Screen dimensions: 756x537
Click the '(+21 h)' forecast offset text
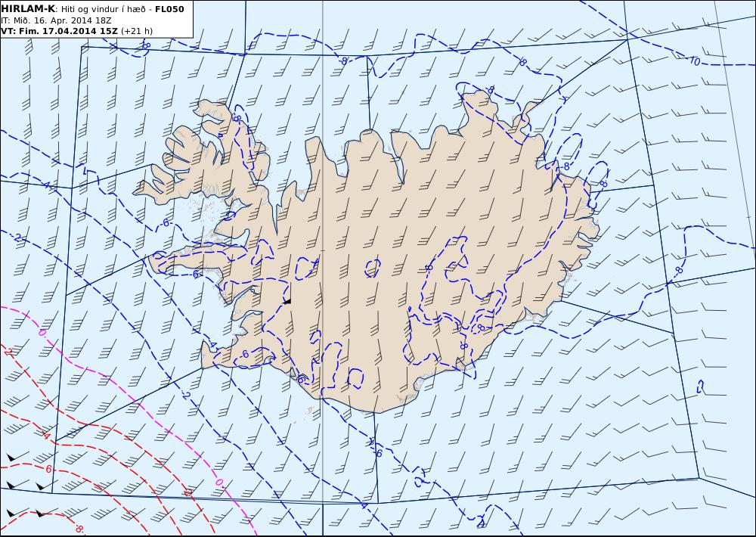(136, 31)
